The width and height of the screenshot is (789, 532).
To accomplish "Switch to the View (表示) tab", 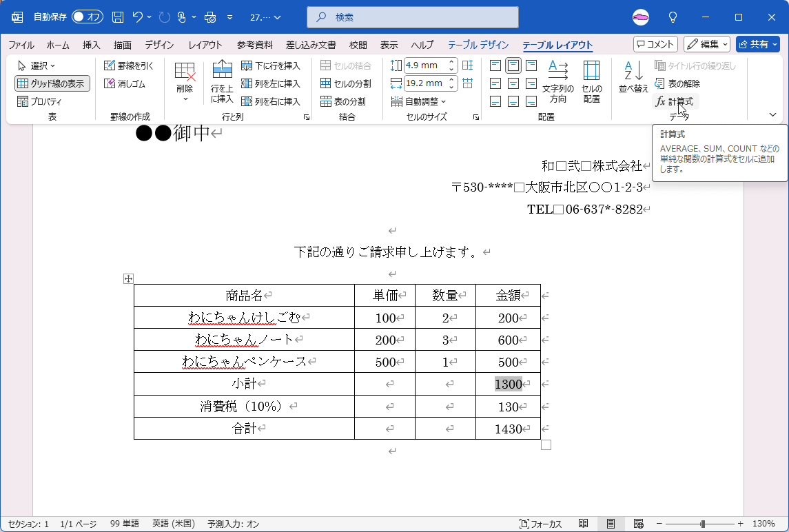I will [389, 45].
